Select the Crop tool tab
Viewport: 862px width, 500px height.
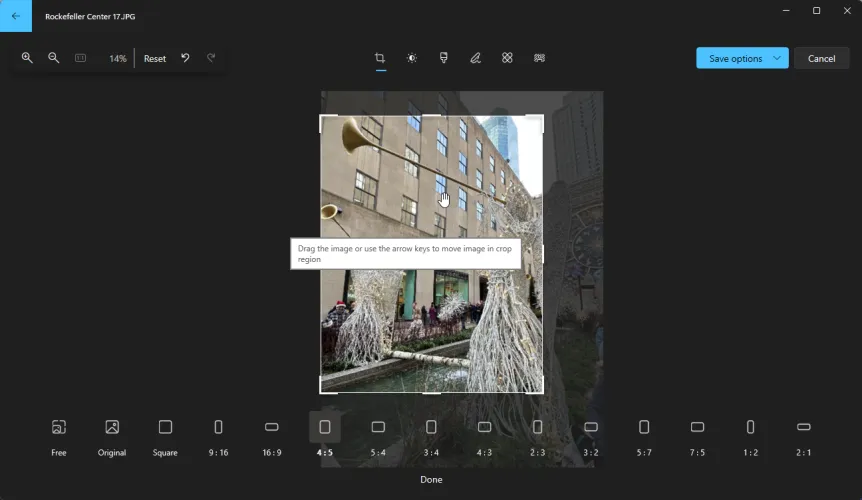click(380, 58)
